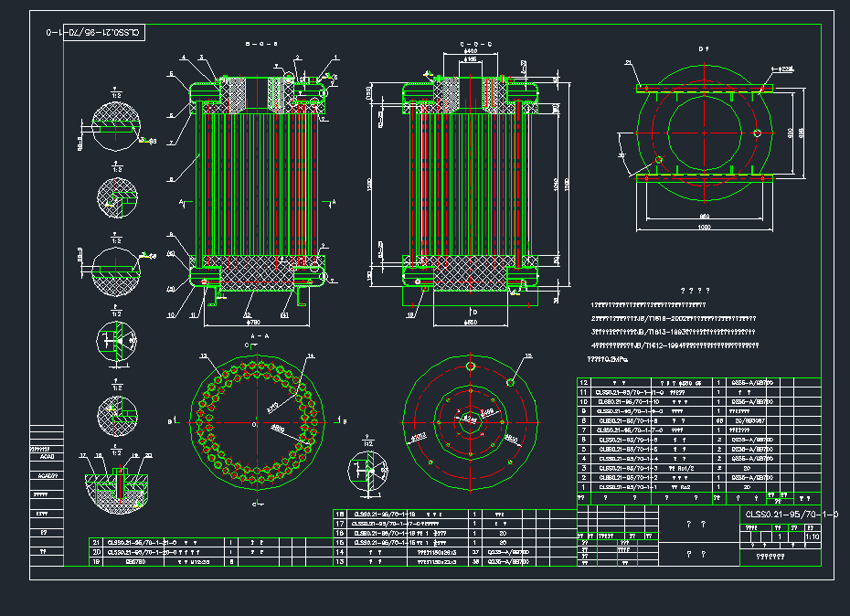This screenshot has height=616, width=850.
Task: Select the ACAD label in left margin strip
Action: [x=42, y=462]
